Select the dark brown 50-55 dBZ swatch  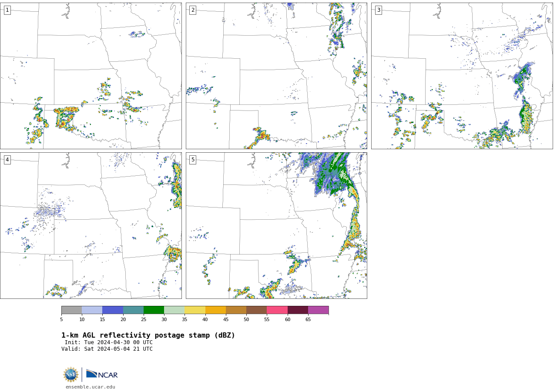coord(256,310)
